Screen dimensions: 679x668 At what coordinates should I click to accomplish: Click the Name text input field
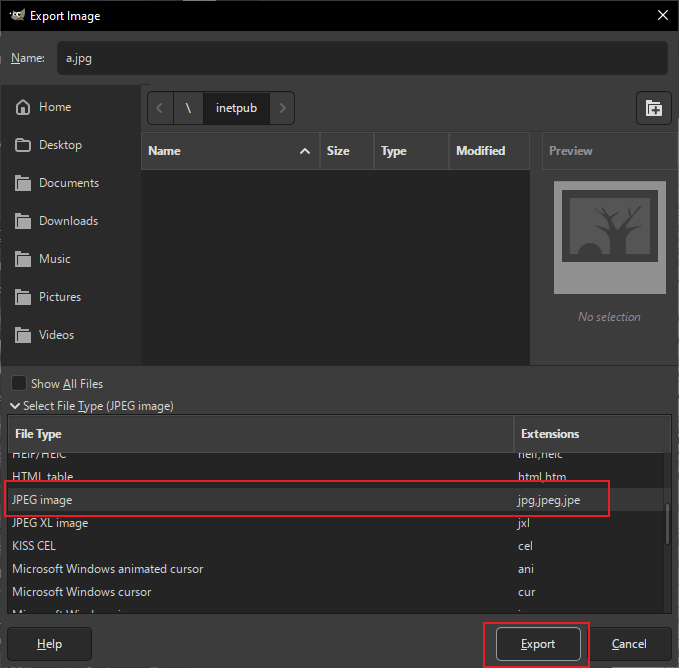coord(361,58)
